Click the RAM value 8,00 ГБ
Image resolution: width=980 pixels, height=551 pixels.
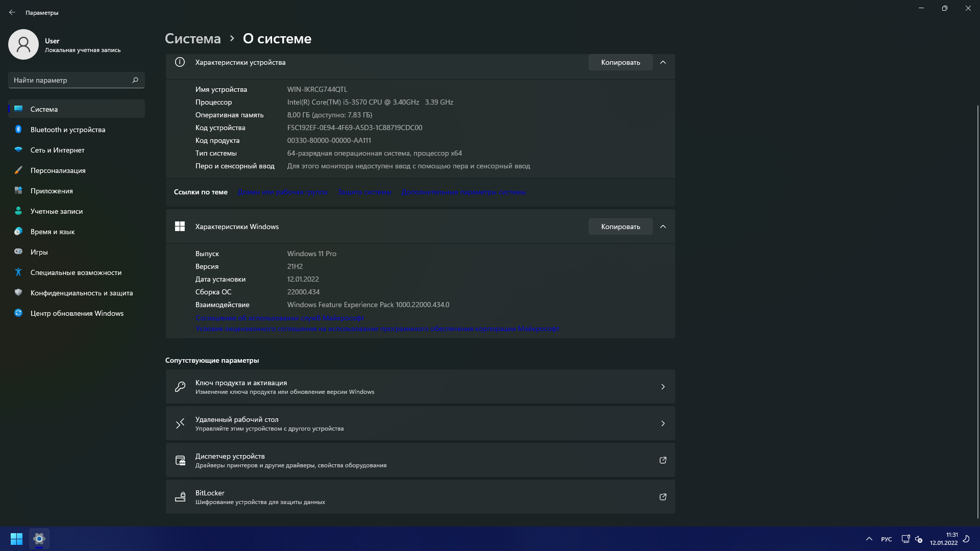329,115
